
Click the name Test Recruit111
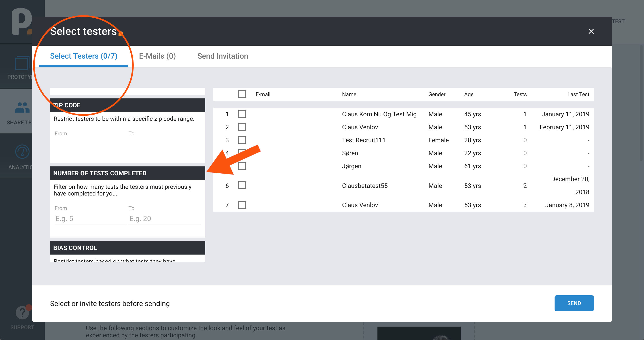click(x=364, y=140)
